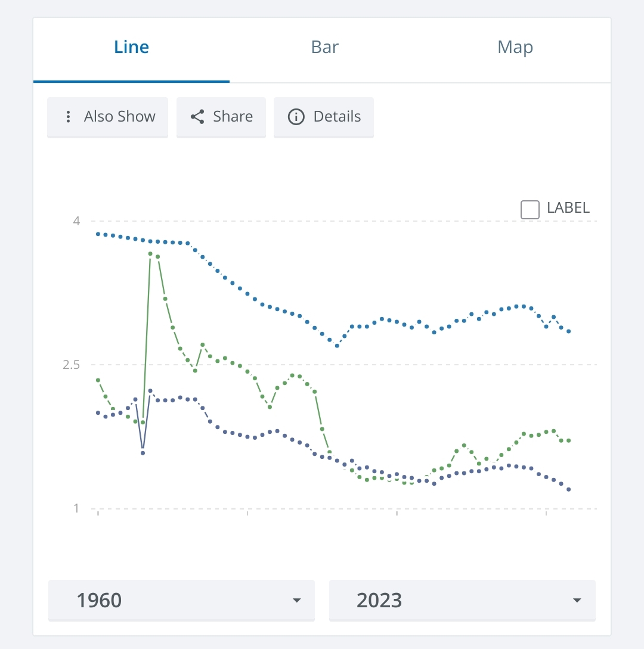Screen dimensions: 644x649
Task: Click the last point of the top blue line
Action: (x=569, y=331)
